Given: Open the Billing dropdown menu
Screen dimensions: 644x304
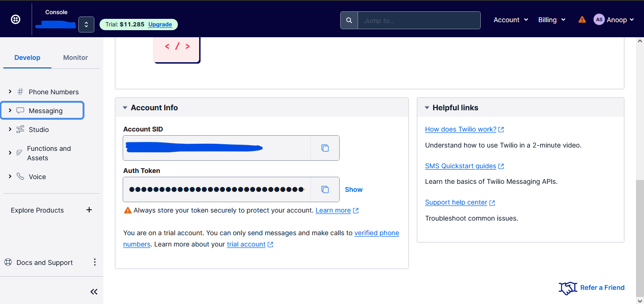Looking at the screenshot, I should click(x=552, y=20).
